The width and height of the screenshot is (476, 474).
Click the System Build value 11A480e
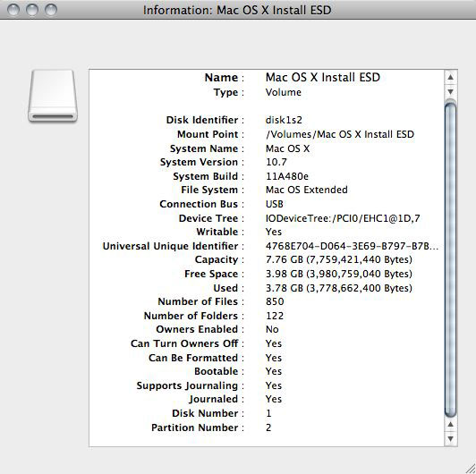coord(287,176)
